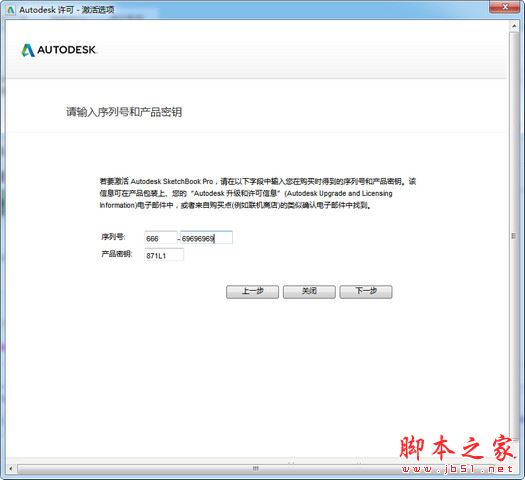Click the vertical scrollbar up arrow

pos(514,25)
